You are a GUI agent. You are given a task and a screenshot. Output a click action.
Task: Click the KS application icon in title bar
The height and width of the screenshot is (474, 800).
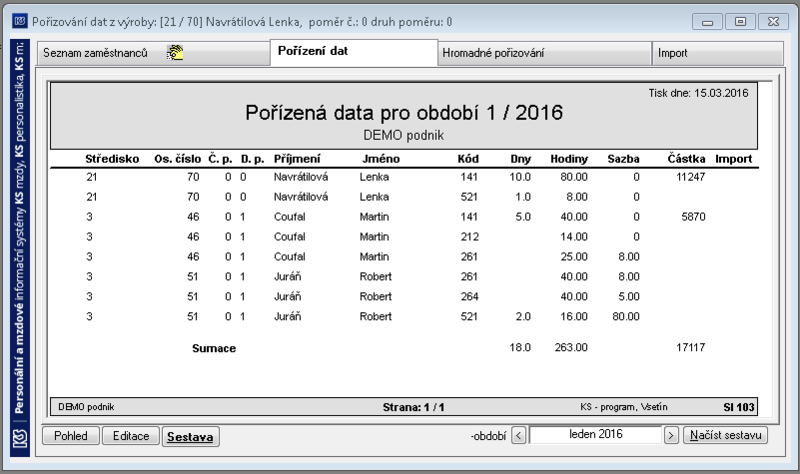pos(20,21)
